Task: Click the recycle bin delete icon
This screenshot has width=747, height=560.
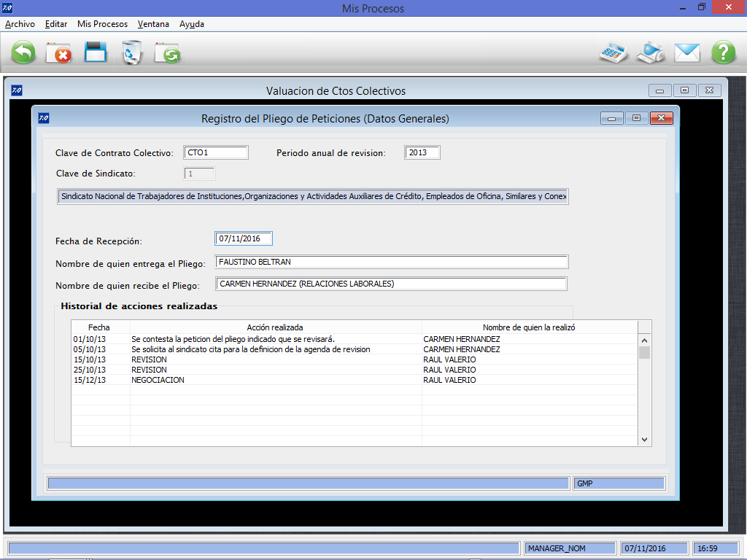Action: 131,52
